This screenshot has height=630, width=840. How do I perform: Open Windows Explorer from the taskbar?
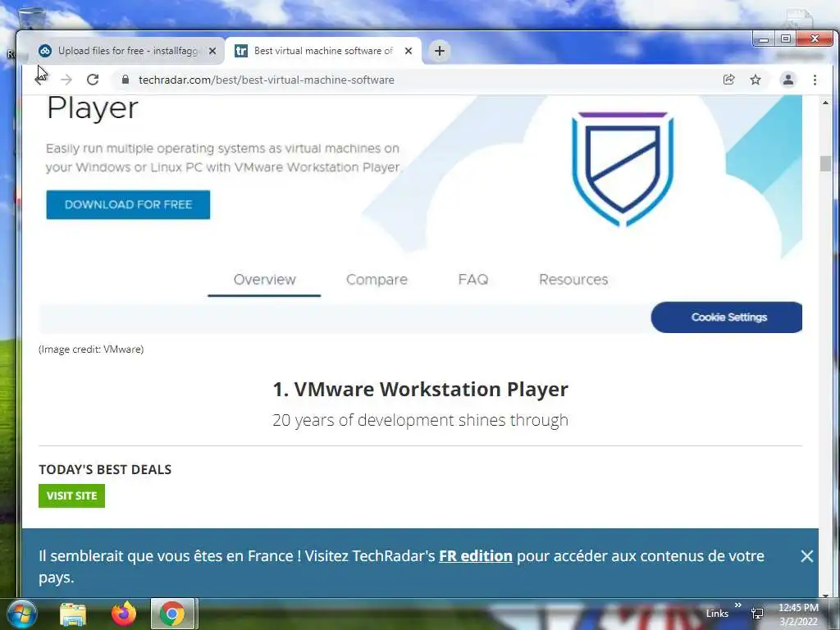click(73, 614)
